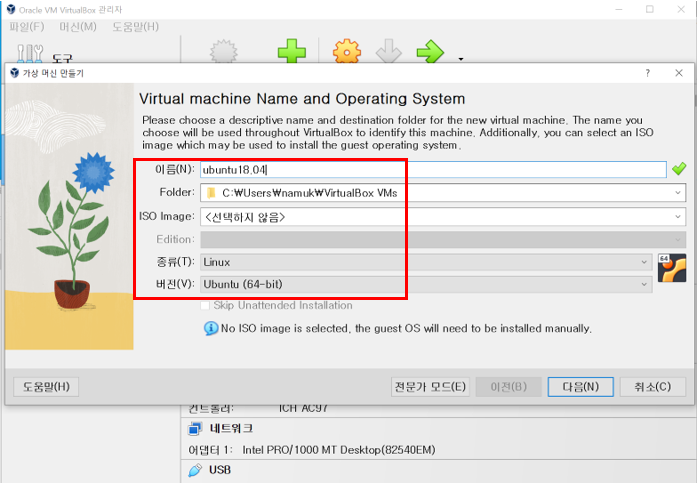Click the flower illustration in dialog
Screen dimensions: 700x485
point(69,217)
